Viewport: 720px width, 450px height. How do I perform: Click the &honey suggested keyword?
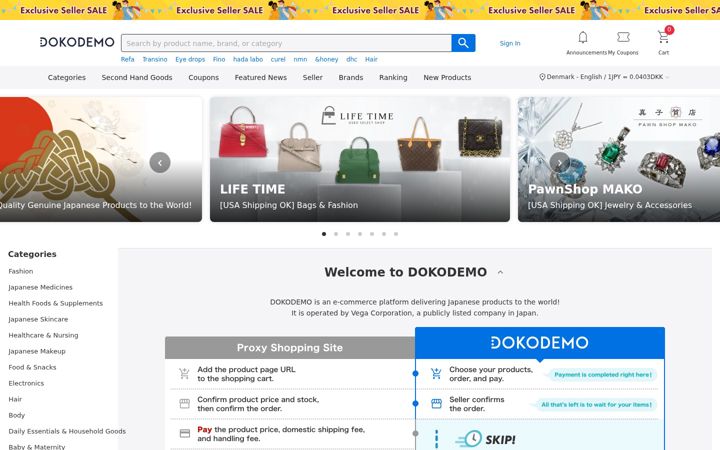(326, 59)
